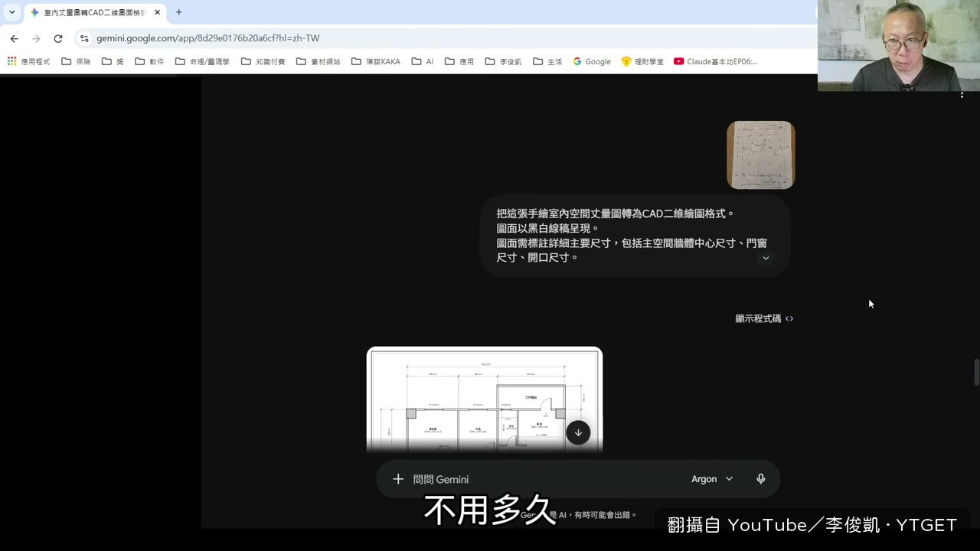980x551 pixels.
Task: Open the Claude基本功EP06 YouTube bookmark
Action: click(x=716, y=61)
